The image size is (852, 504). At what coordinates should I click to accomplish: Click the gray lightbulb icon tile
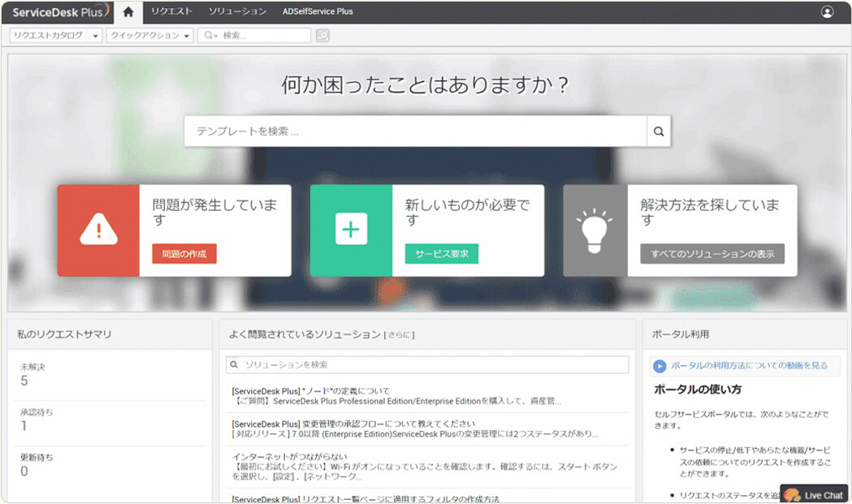click(x=595, y=230)
